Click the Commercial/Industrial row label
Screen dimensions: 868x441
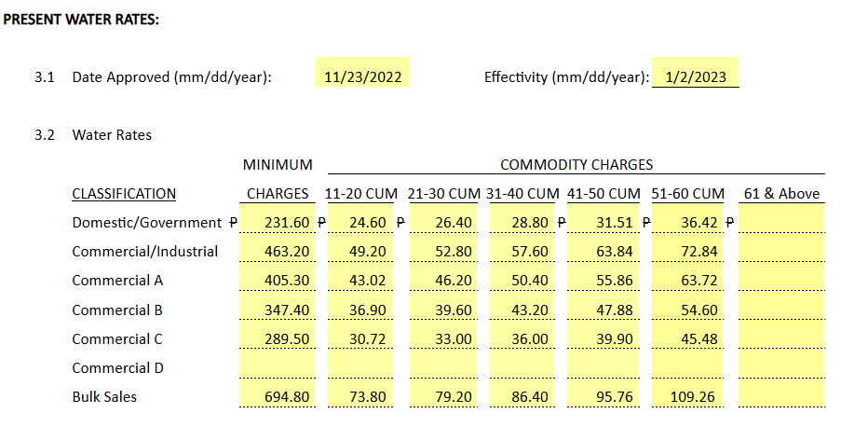[x=145, y=251]
